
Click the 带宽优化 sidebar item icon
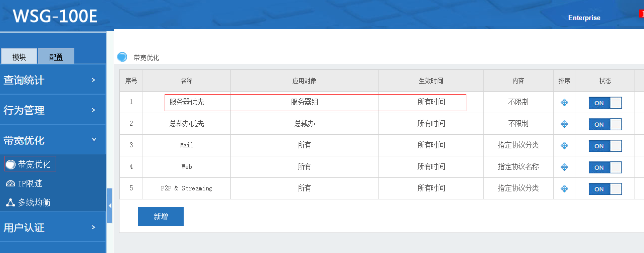click(x=11, y=164)
